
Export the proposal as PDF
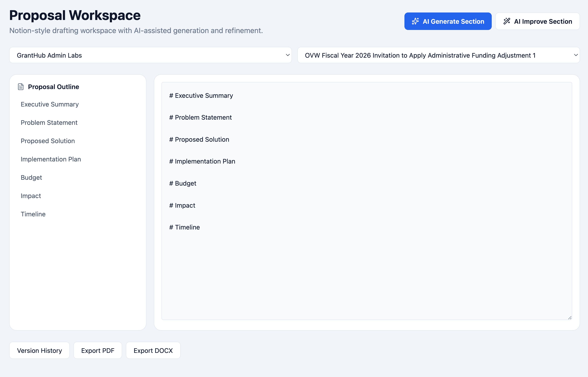(98, 350)
